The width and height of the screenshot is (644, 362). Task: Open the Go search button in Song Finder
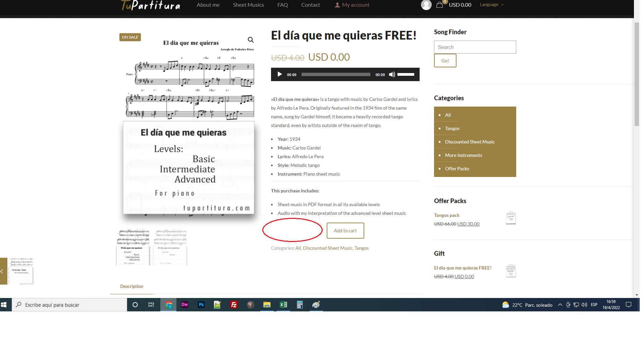click(445, 61)
